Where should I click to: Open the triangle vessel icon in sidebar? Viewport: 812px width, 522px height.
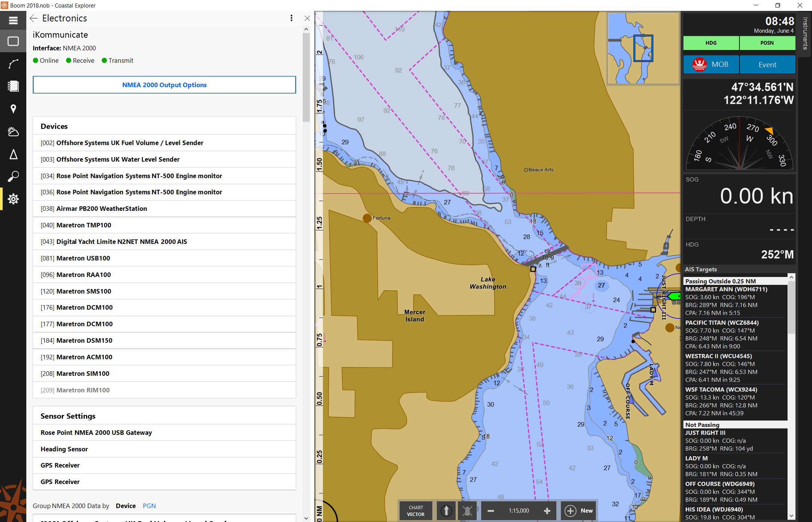pos(13,154)
